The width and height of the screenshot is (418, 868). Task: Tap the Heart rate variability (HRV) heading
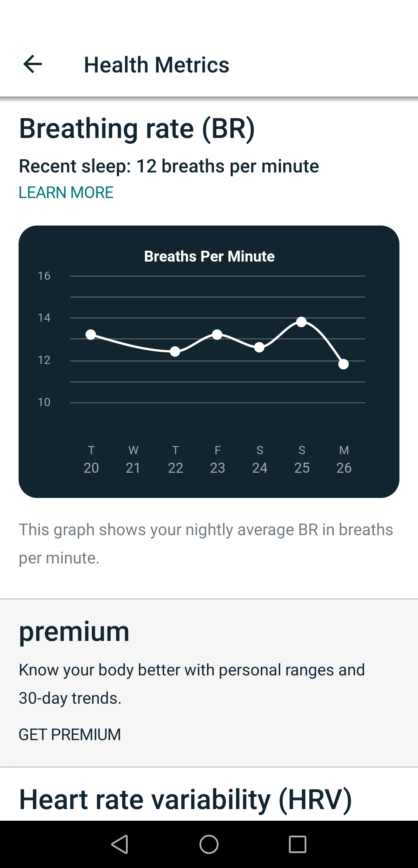[185, 799]
